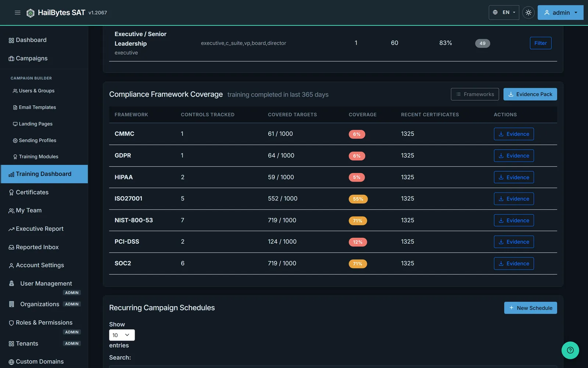
Task: Click the User Management icon
Action: click(x=11, y=283)
